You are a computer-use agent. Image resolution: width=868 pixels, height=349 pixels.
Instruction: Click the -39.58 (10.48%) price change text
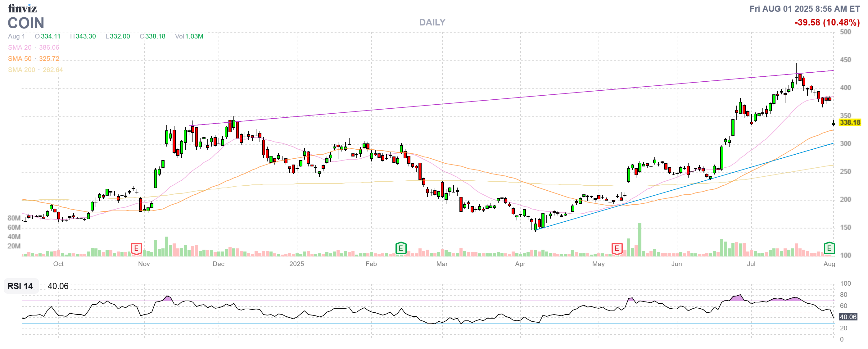click(827, 22)
